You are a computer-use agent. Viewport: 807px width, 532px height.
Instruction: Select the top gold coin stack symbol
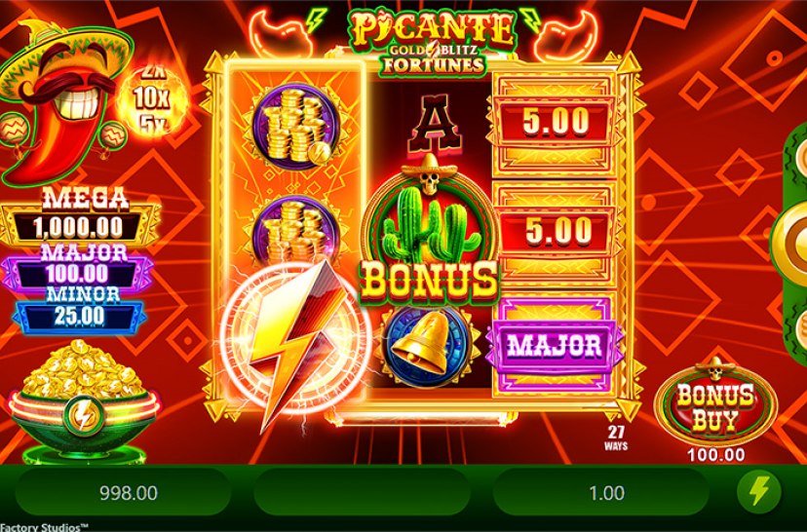pyautogui.click(x=295, y=127)
